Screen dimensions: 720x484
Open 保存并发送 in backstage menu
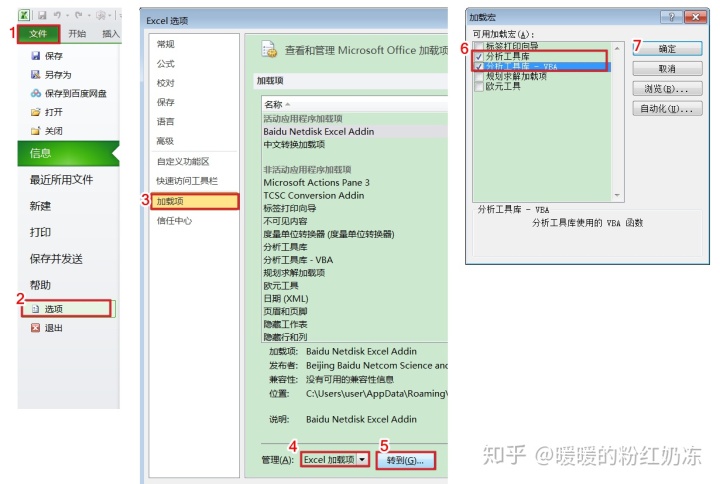[x=56, y=259]
